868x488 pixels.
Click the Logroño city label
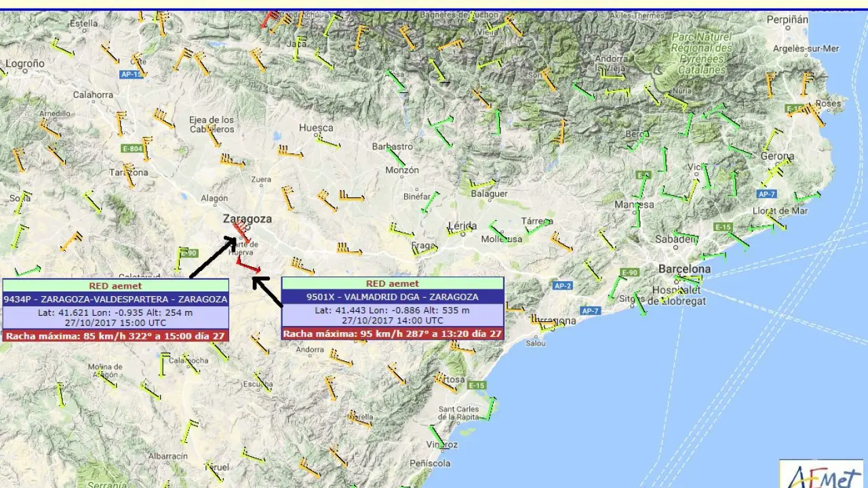[x=25, y=64]
